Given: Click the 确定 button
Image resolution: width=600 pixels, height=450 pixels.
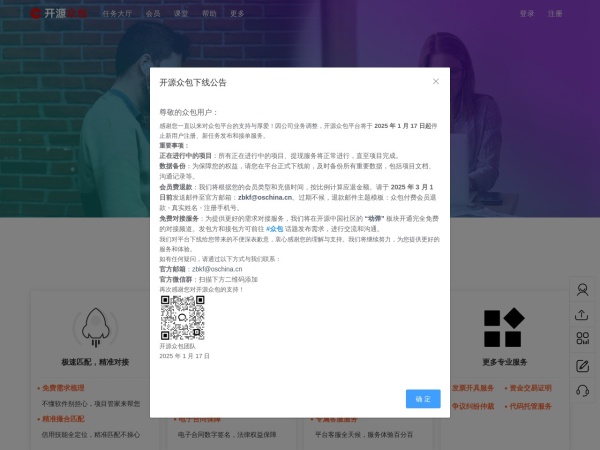Looking at the screenshot, I should [423, 399].
